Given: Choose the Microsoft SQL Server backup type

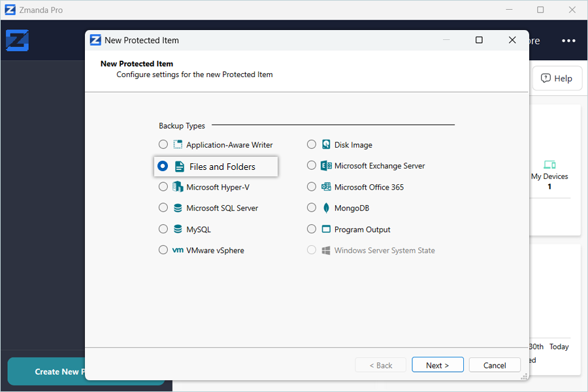Looking at the screenshot, I should [163, 208].
